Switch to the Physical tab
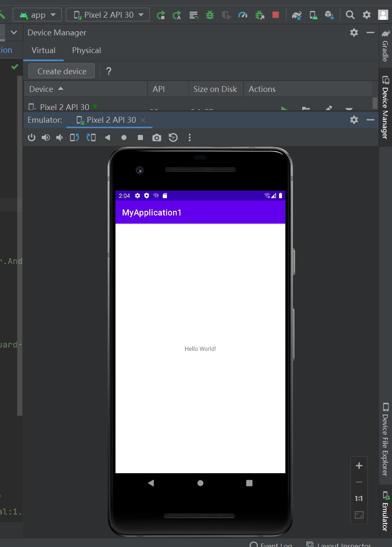The image size is (392, 547). [x=86, y=50]
